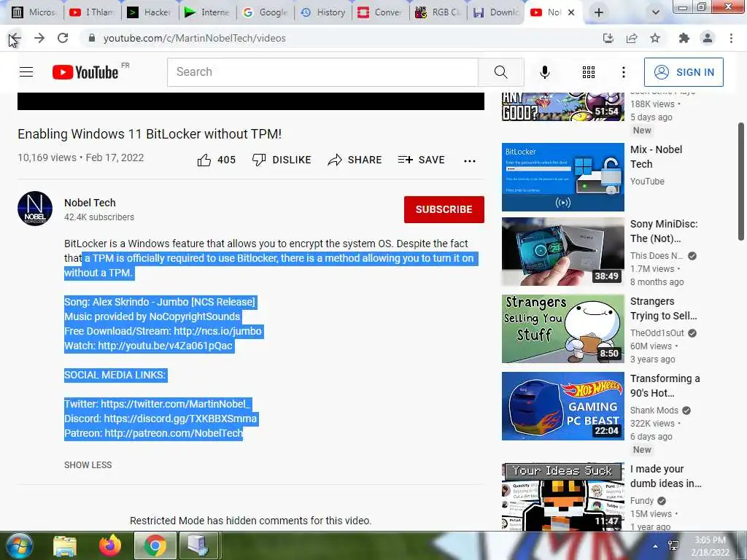This screenshot has width=747, height=560.
Task: Switch to the Download tab
Action: [495, 12]
